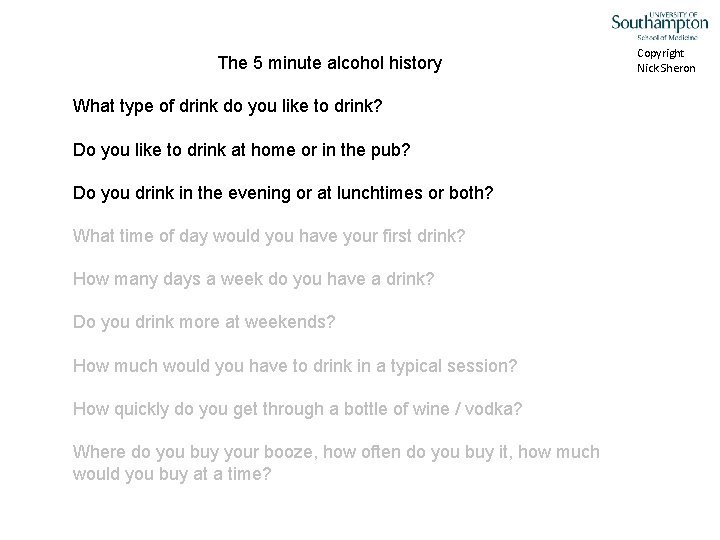Viewport: 720px width, 540px height.
Task: Click the first drink time of day question
Action: pos(270,236)
